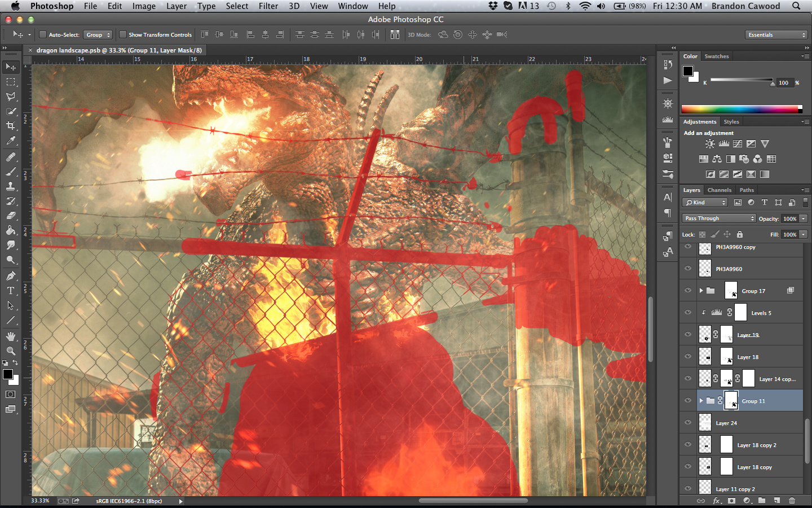The height and width of the screenshot is (508, 812).
Task: Select the Eraser tool
Action: tap(11, 216)
